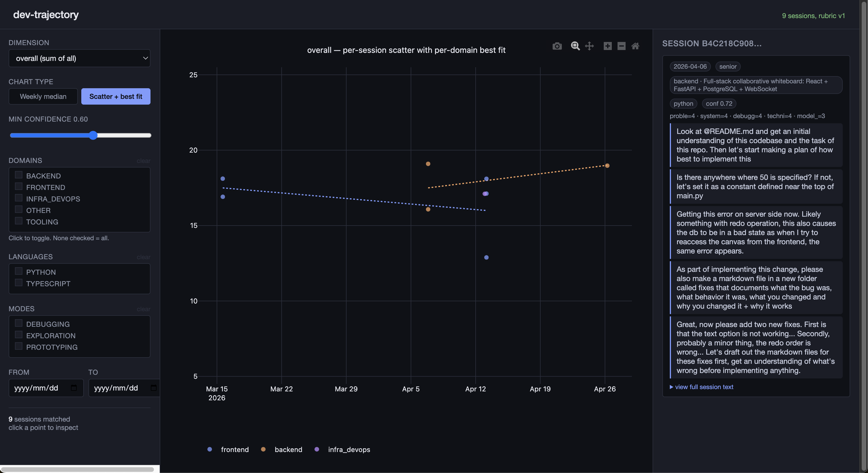Click the chart title 'overall — per-session scatter'
The height and width of the screenshot is (473, 868).
coord(406,50)
